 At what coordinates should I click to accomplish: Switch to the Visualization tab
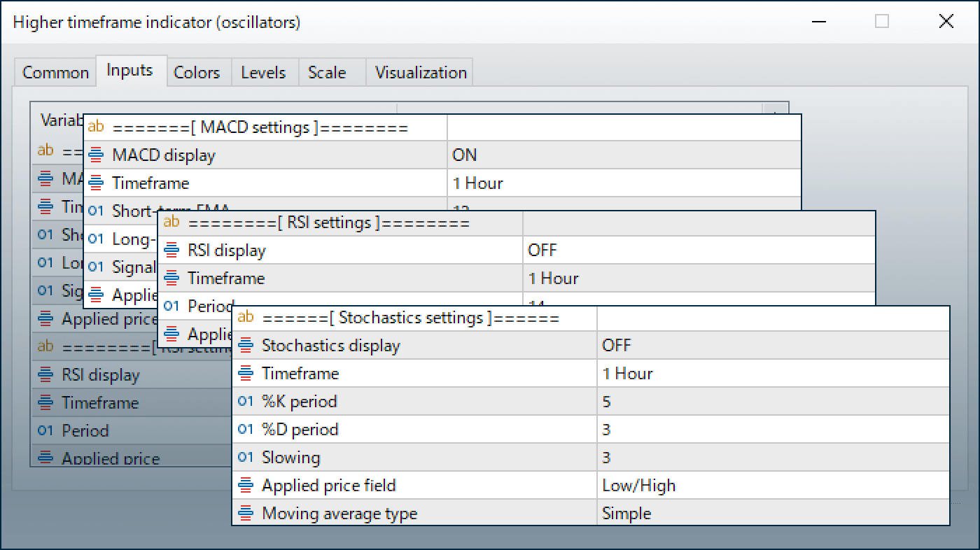pos(421,72)
